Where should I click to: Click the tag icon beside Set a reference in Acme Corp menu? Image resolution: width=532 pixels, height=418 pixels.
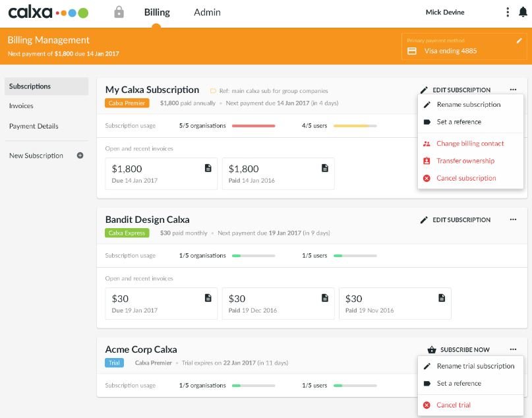(x=427, y=384)
